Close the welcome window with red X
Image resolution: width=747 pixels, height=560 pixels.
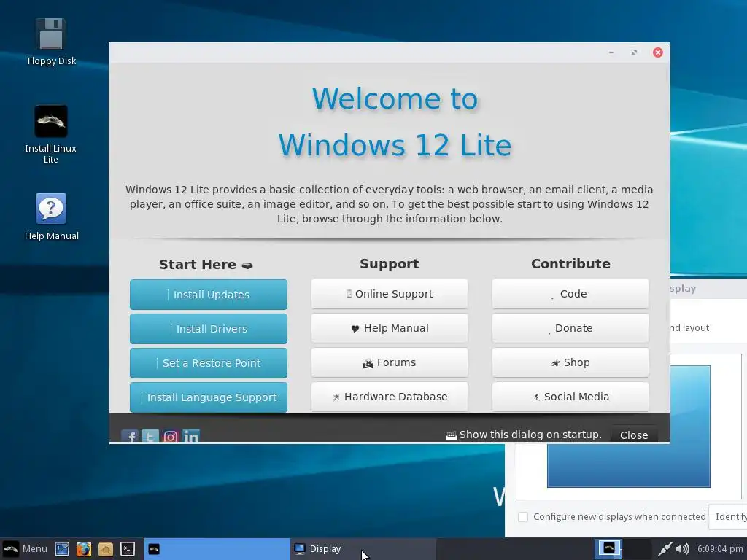658,52
